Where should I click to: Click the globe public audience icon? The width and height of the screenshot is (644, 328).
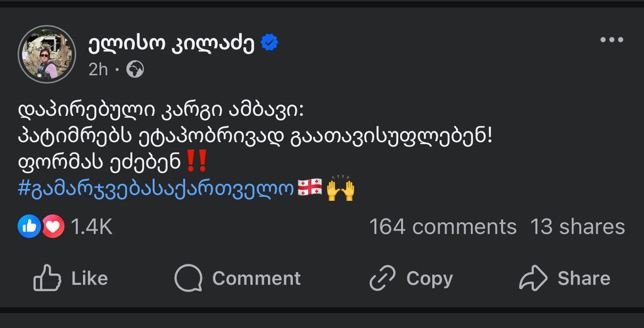coord(135,69)
